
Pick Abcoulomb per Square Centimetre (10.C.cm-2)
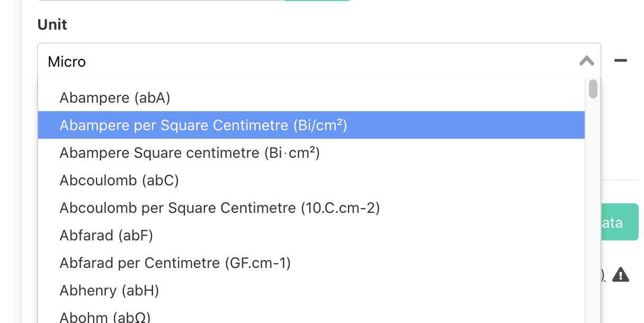[219, 208]
